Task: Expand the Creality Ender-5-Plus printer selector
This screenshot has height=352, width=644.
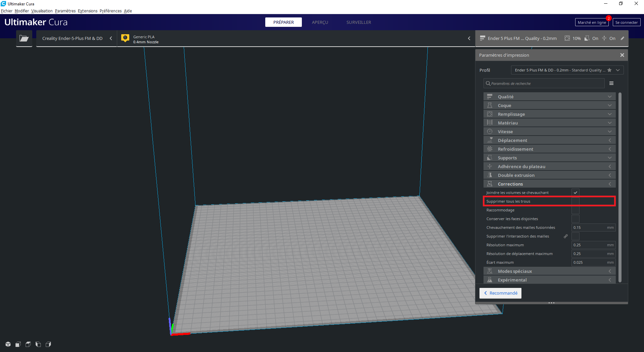Action: click(77, 38)
